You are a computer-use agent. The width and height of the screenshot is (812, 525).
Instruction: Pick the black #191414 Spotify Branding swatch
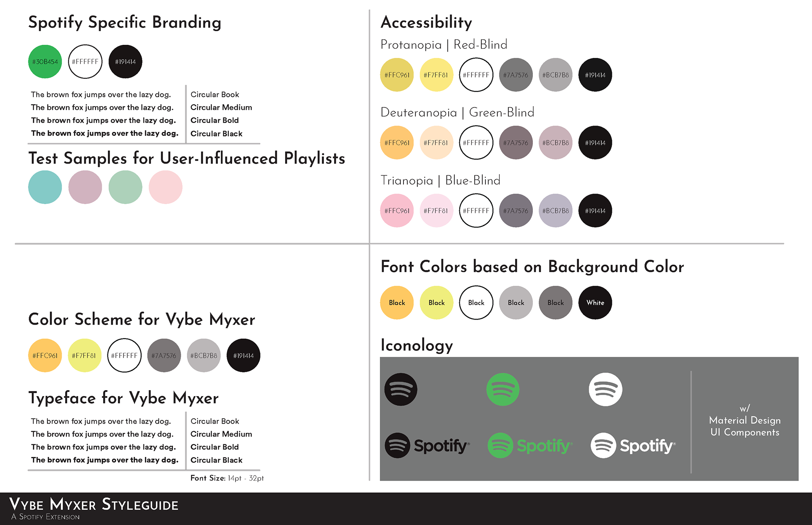[x=125, y=62]
